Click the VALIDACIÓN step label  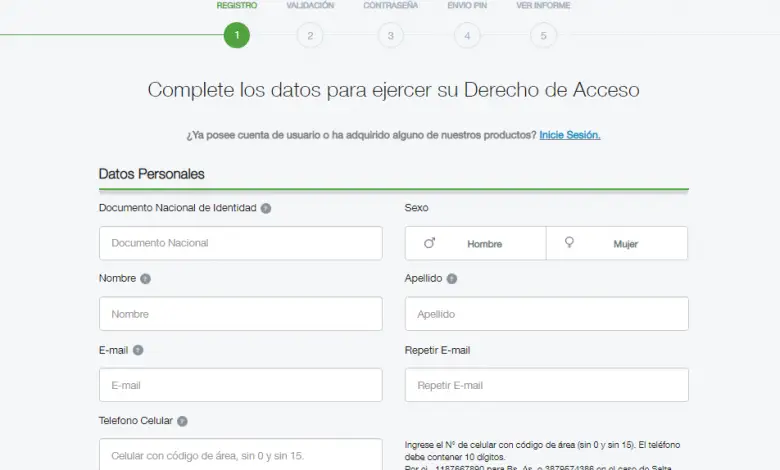310,5
